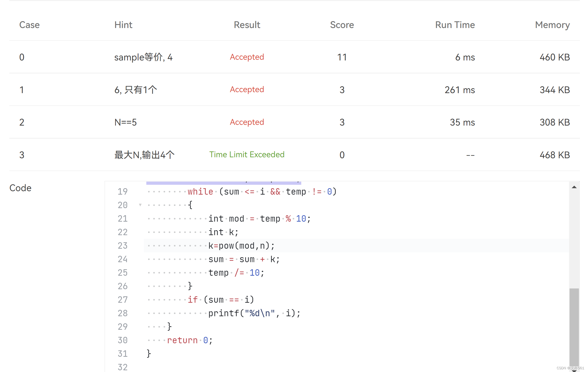The image size is (588, 372).
Task: Click the while loop keyword on line 19
Action: click(x=200, y=192)
